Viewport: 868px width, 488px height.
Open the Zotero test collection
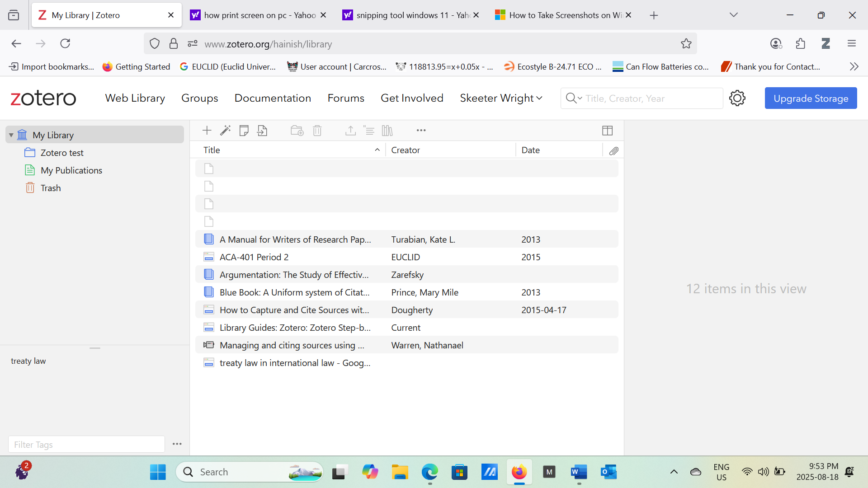point(62,153)
